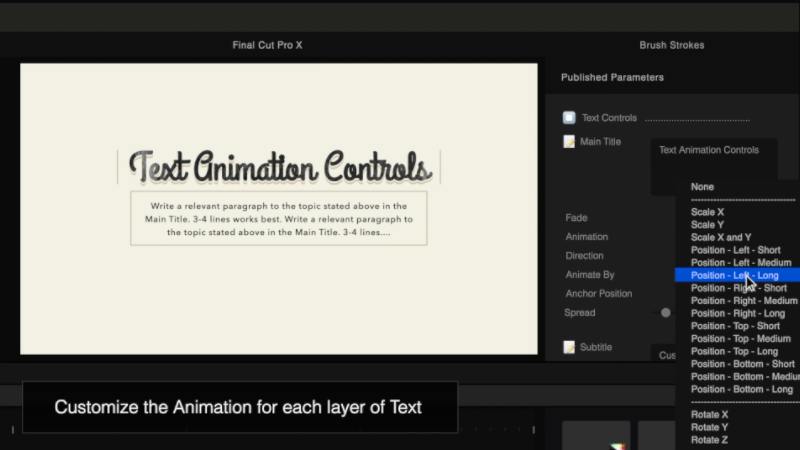The height and width of the screenshot is (450, 800).
Task: Click the Direction parameter label
Action: tap(584, 256)
